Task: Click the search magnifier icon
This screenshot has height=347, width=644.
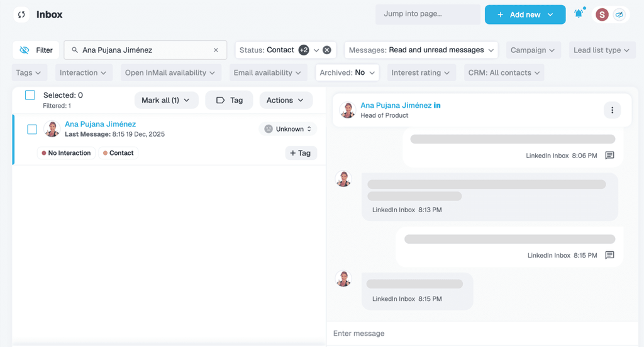Action: pos(75,50)
